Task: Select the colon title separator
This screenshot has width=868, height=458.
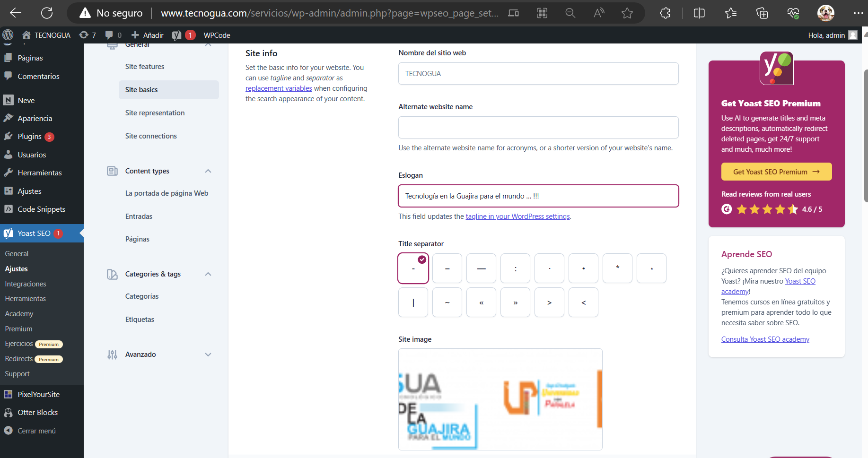Action: pos(516,268)
